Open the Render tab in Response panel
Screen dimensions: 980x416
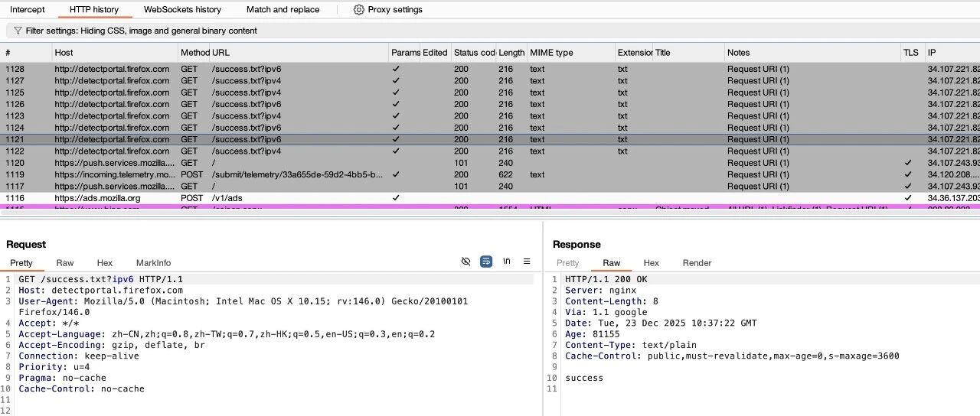[697, 263]
